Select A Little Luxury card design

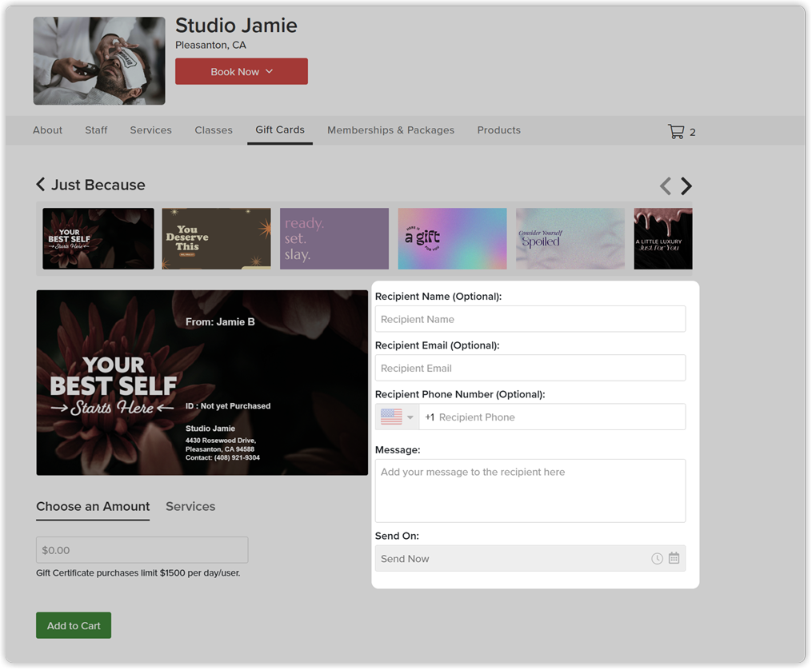pyautogui.click(x=663, y=238)
